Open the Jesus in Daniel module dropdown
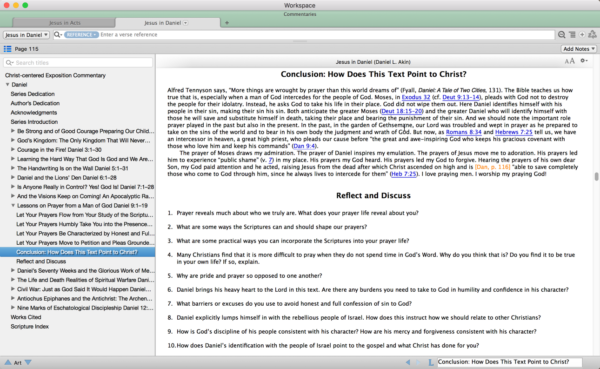Screen dimensions: 600x369 coord(26,35)
